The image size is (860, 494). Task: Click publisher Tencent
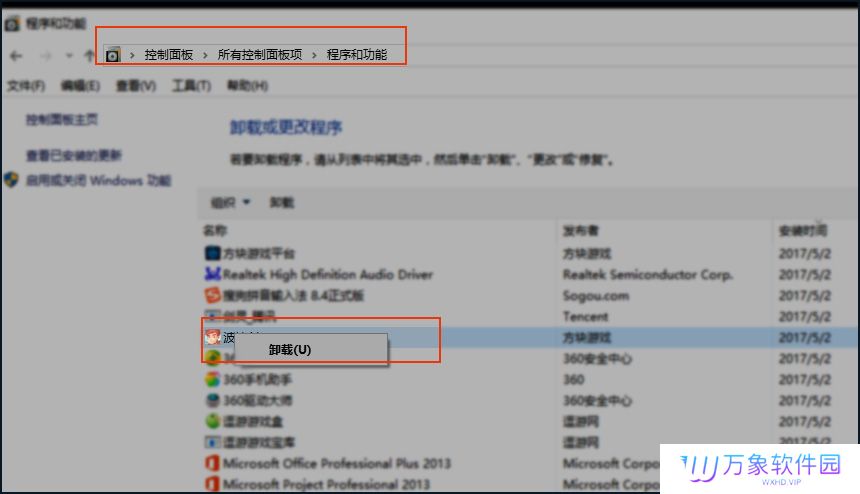point(586,316)
